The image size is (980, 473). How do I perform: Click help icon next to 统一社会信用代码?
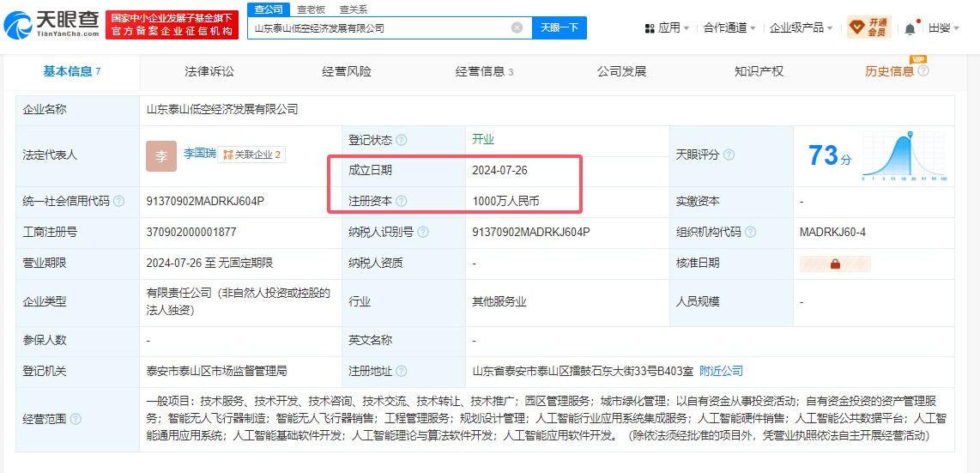coord(118,201)
